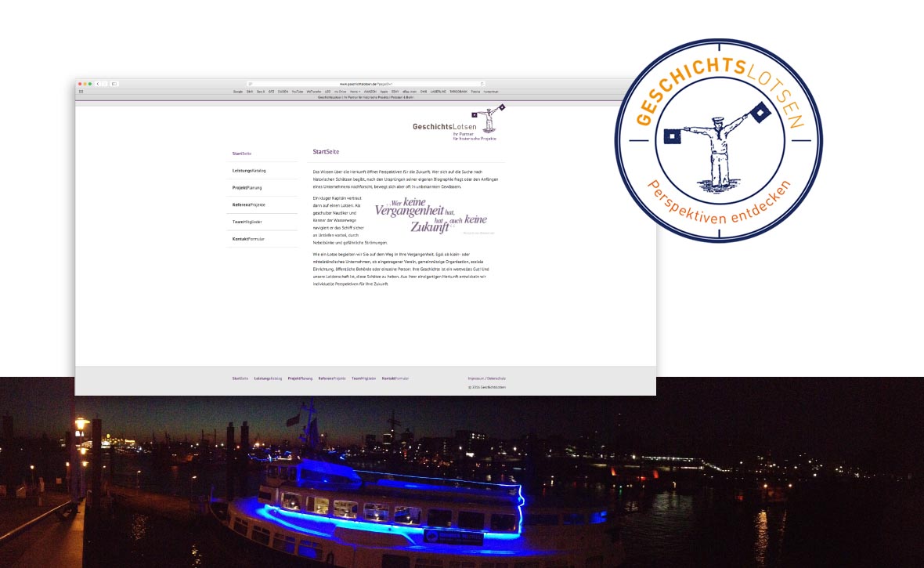Screen dimensions: 924x568
Task: Click the "Wer keine Vergangenheit hat" quote graphic
Action: click(432, 216)
